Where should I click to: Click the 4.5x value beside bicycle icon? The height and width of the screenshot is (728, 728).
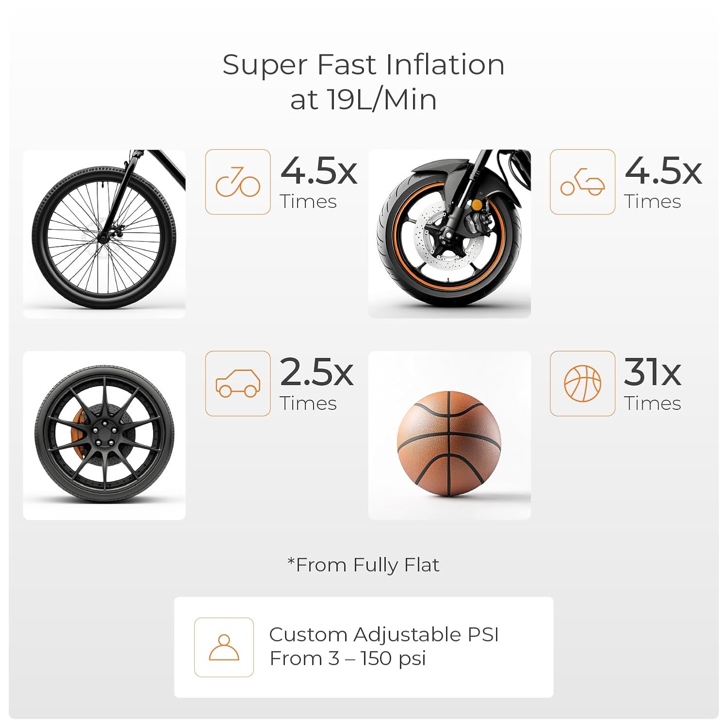(319, 171)
